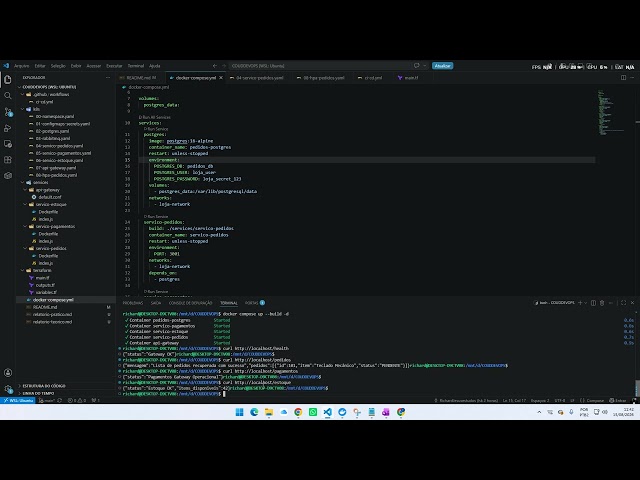This screenshot has height=480, width=640.
Task: Split the terminal panel
Action: tap(593, 303)
